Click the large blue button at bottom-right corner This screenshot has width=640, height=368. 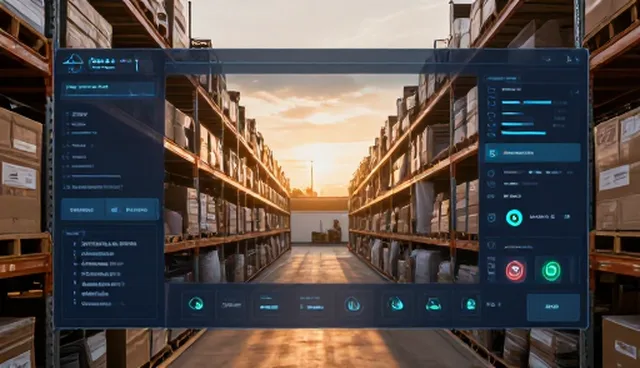[x=553, y=307]
